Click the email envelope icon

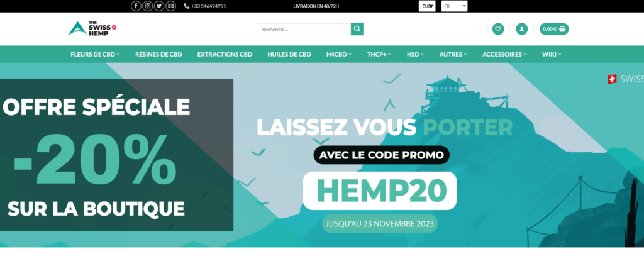click(170, 6)
